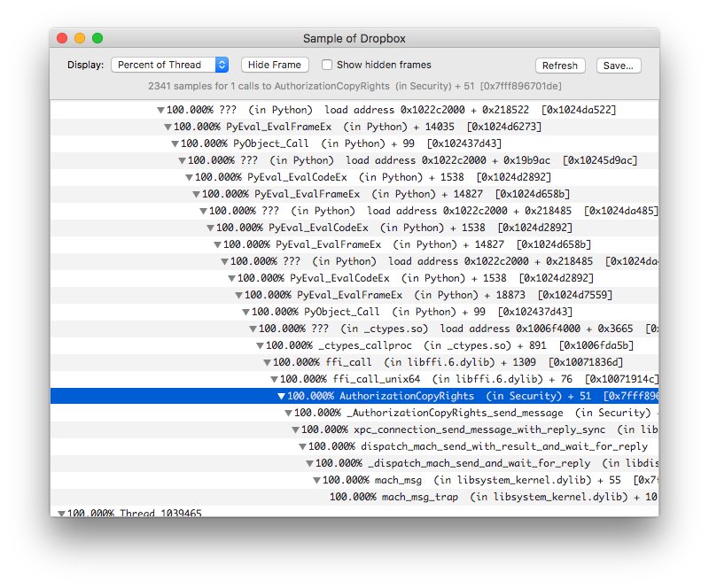Image resolution: width=709 pixels, height=588 pixels.
Task: Click the Save... button
Action: [x=618, y=66]
